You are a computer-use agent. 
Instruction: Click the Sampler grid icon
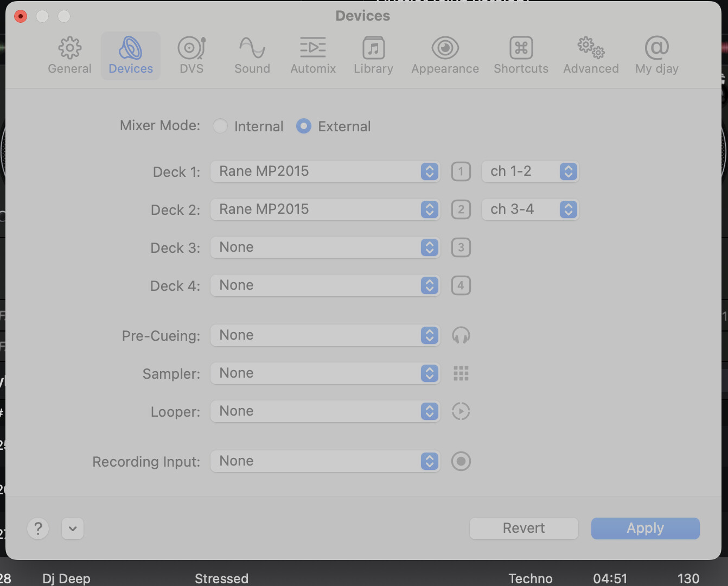[x=461, y=373]
